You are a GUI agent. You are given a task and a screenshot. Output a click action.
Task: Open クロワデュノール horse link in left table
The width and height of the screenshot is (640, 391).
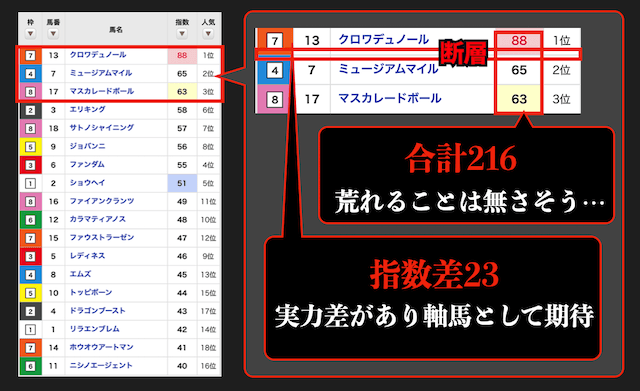coord(98,55)
